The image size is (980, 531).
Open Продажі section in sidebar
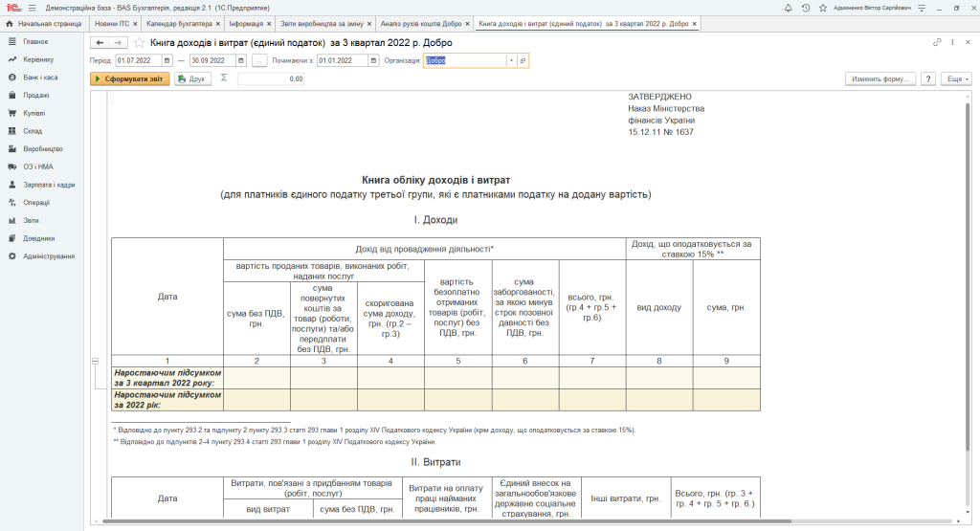point(35,96)
